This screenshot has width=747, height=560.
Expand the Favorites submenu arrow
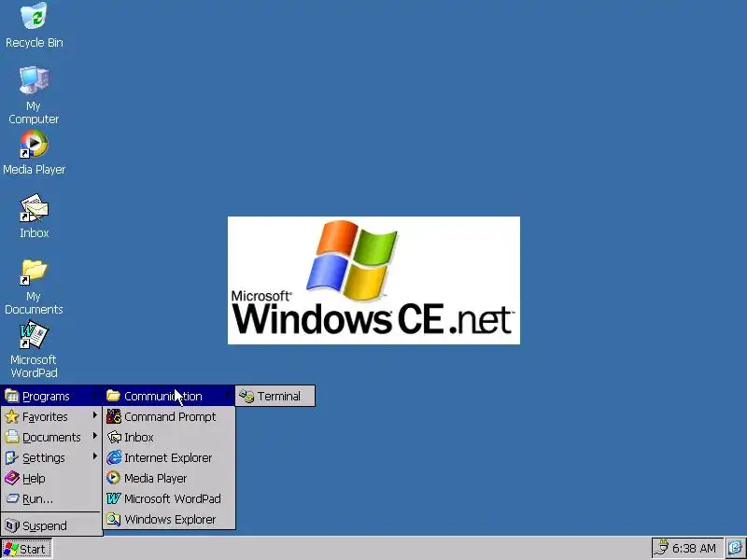click(x=95, y=415)
